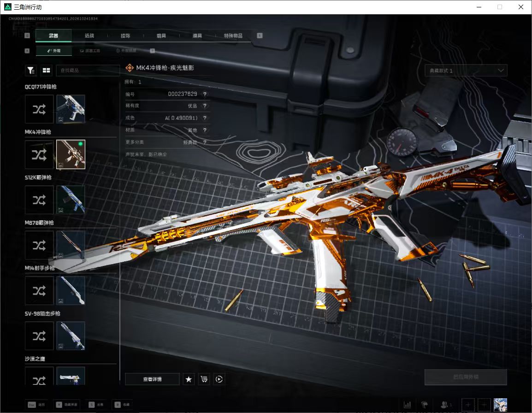Open the help icon next to 编号
Screen dimensions: 532x413
point(205,94)
